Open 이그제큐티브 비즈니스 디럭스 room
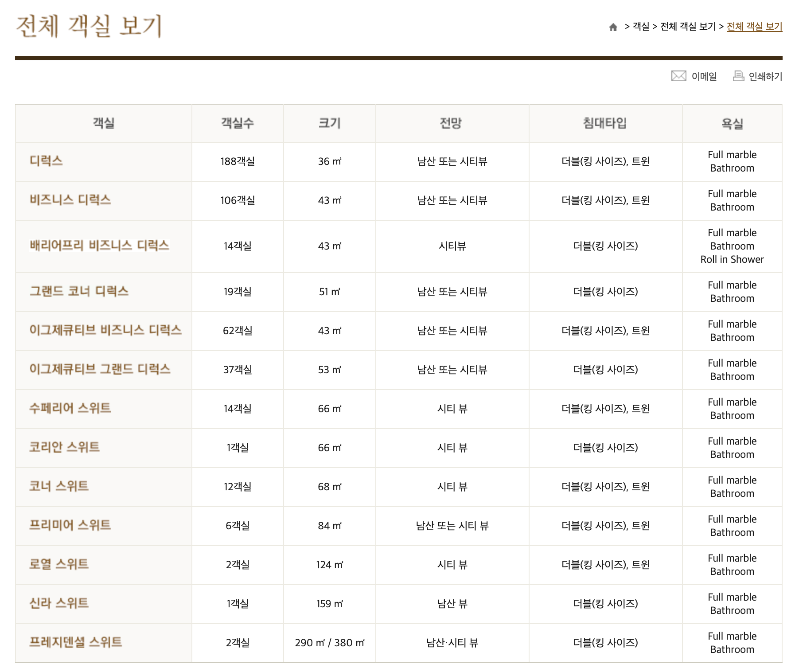This screenshot has height=672, width=795. point(105,330)
